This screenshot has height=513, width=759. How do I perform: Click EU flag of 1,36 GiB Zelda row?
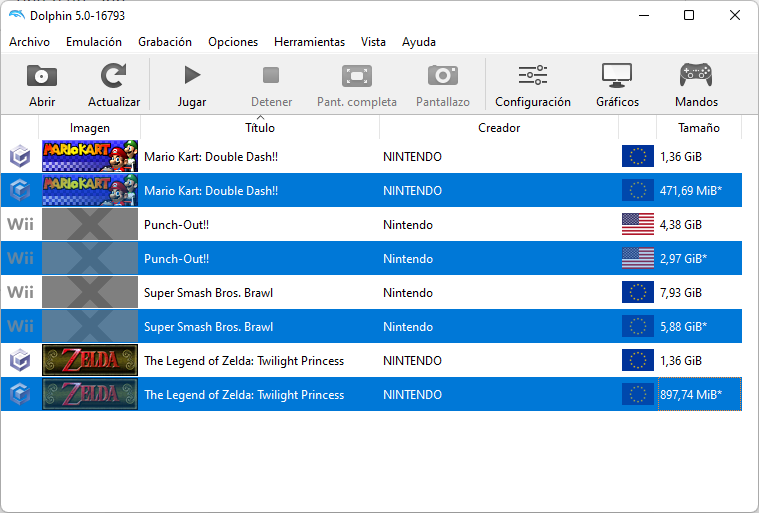tap(638, 361)
